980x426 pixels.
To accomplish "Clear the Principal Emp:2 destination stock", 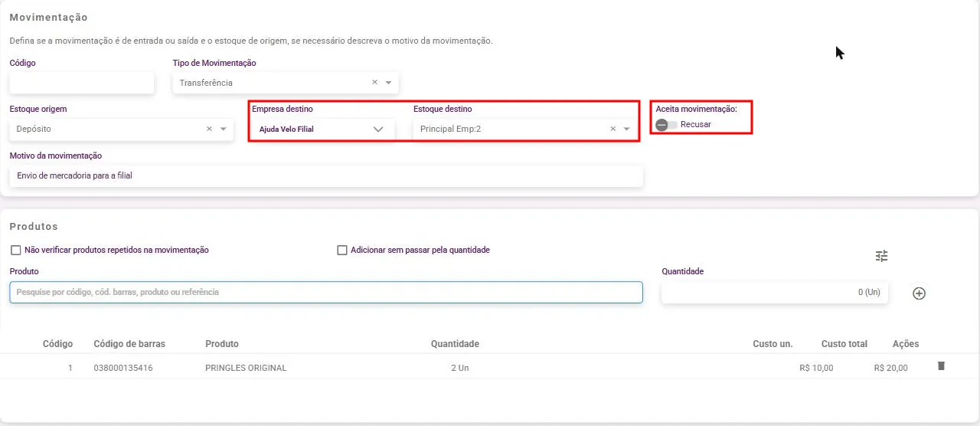I will [612, 129].
